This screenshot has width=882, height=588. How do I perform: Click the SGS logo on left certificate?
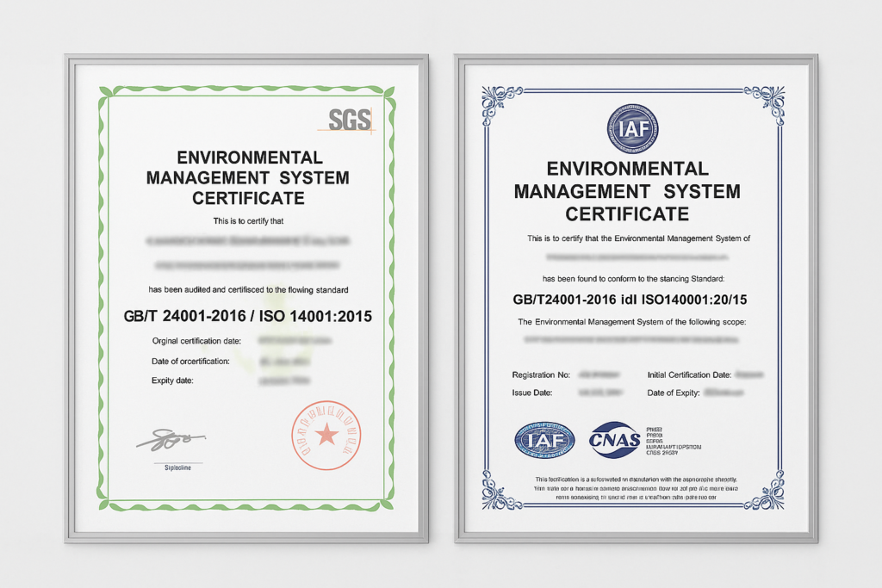(352, 120)
